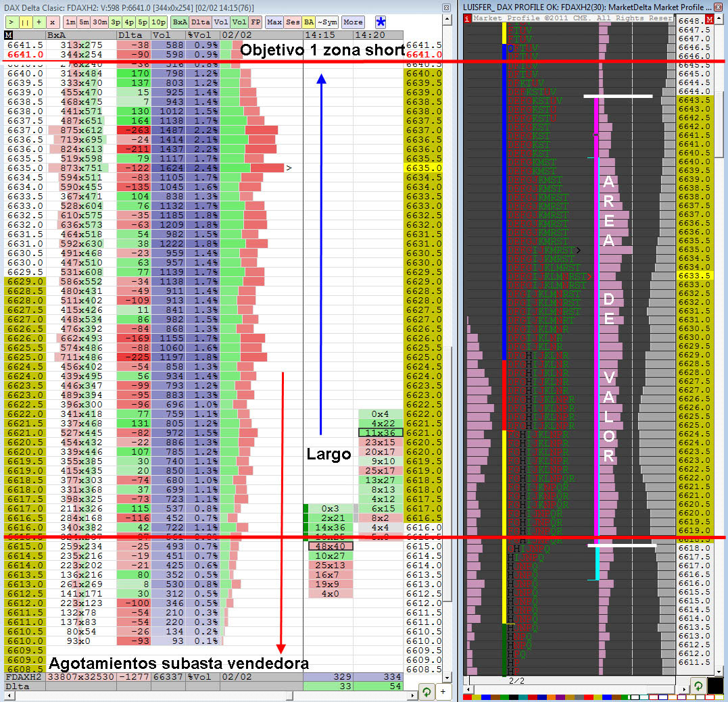Image resolution: width=728 pixels, height=702 pixels.
Task: Click the left arrow of Delta horizontal scrollbar
Action: (9, 695)
